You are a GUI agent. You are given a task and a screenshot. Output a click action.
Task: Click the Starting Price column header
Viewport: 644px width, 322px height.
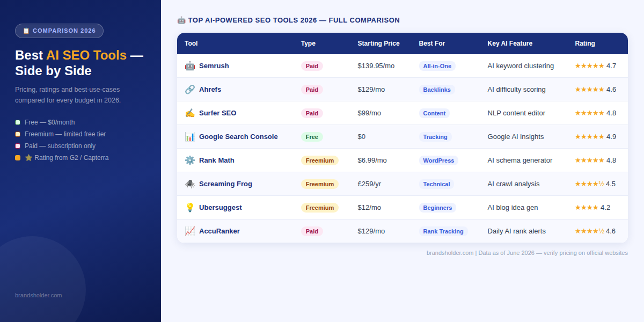[x=379, y=43]
